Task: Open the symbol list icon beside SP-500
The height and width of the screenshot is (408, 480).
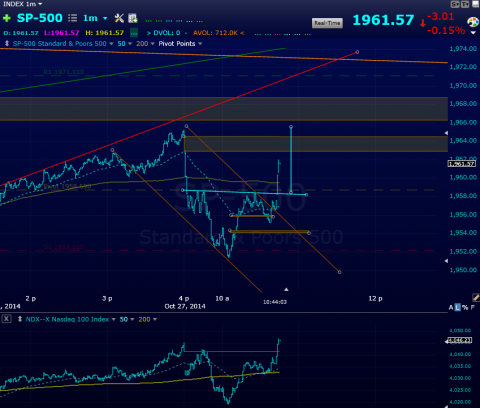Action: (72, 18)
